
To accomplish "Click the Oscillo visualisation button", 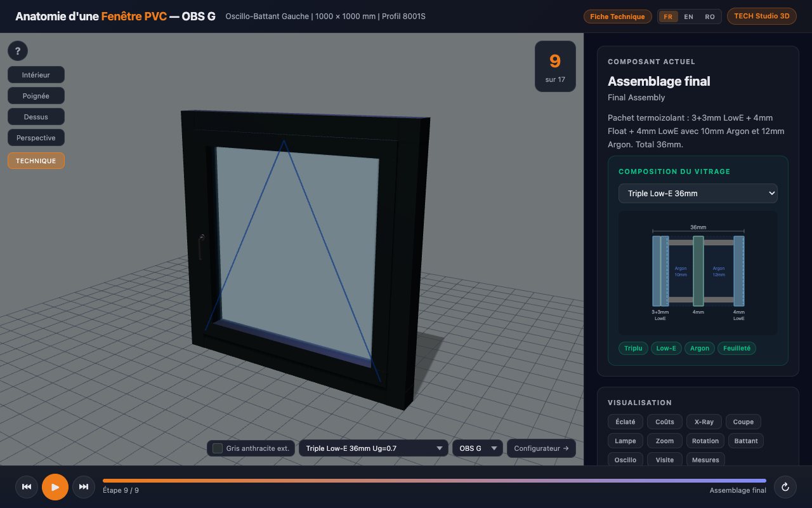I will tap(625, 460).
